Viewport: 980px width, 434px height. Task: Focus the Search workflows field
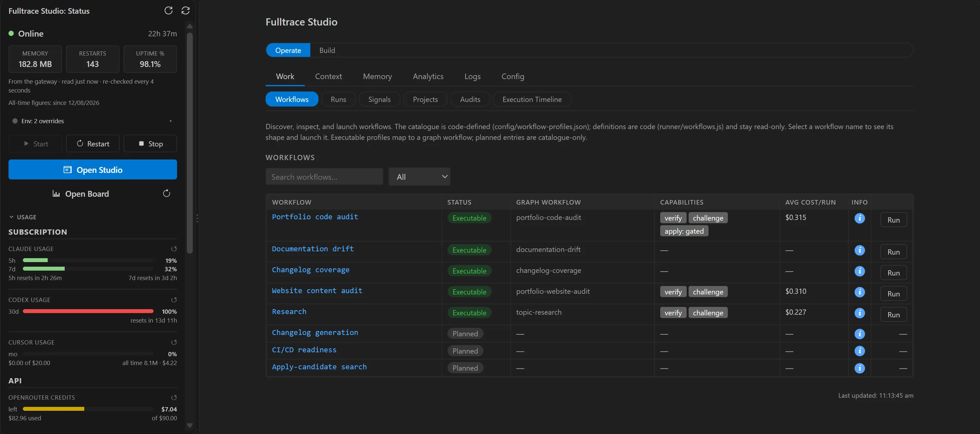click(x=324, y=177)
